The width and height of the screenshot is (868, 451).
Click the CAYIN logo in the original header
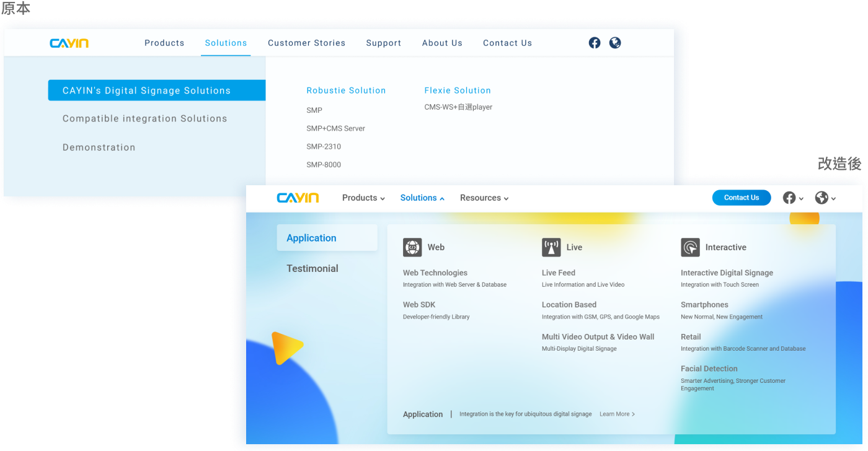pos(69,43)
